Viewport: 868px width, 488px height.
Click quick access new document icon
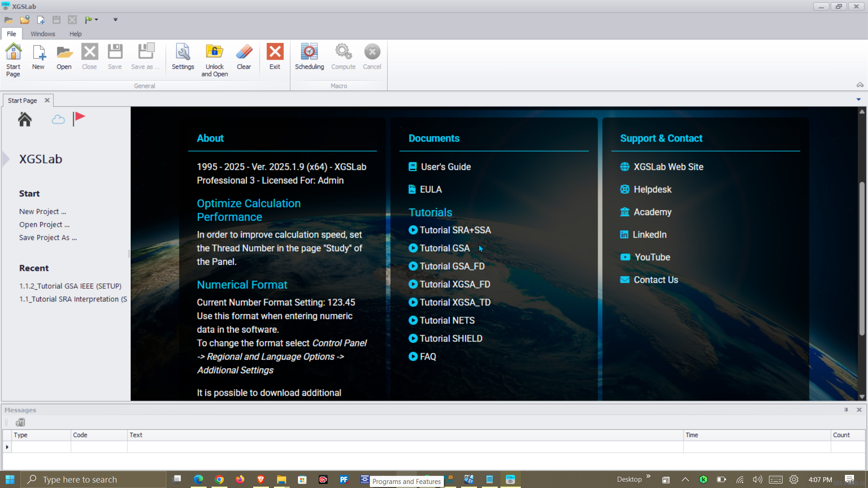pos(41,19)
